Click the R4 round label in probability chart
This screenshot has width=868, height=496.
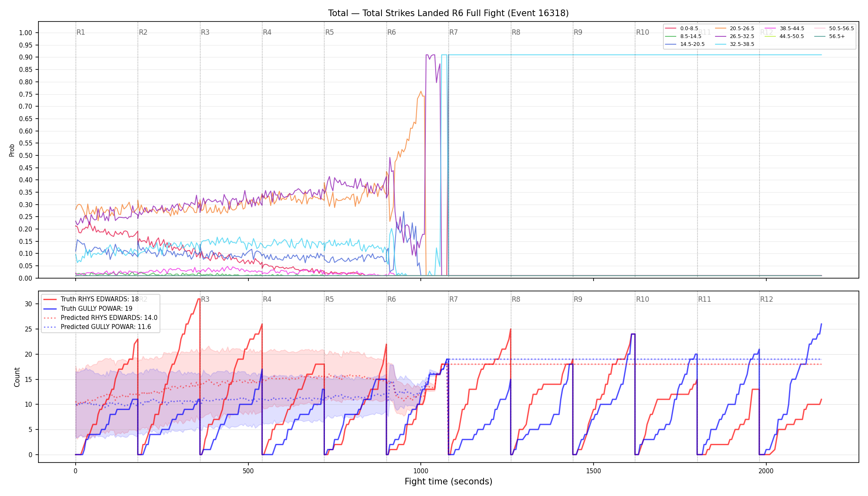(267, 32)
